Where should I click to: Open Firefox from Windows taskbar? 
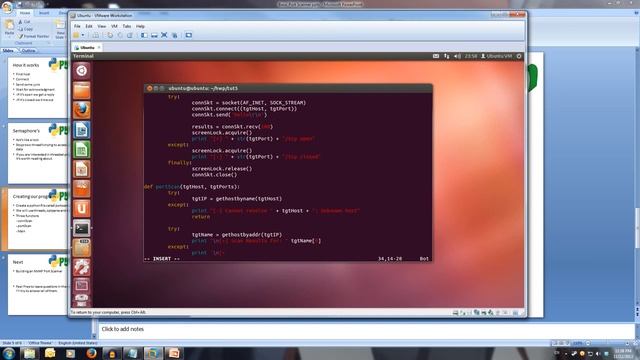click(91, 353)
